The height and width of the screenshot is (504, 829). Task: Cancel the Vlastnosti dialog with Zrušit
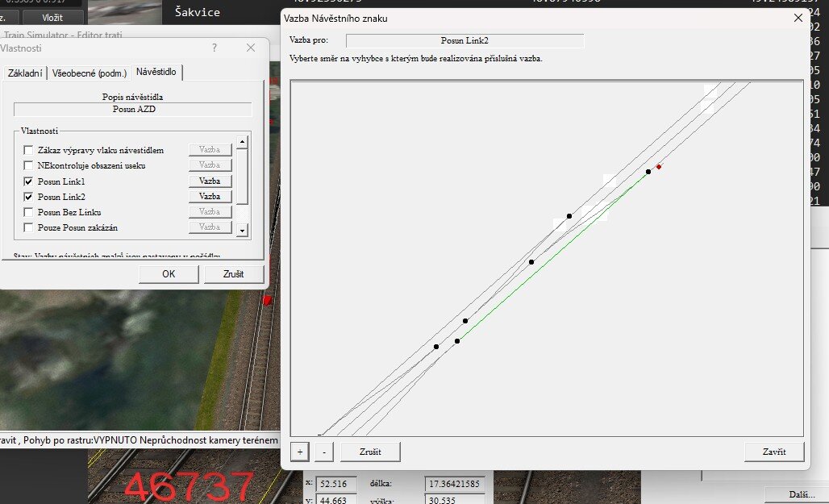coord(233,274)
